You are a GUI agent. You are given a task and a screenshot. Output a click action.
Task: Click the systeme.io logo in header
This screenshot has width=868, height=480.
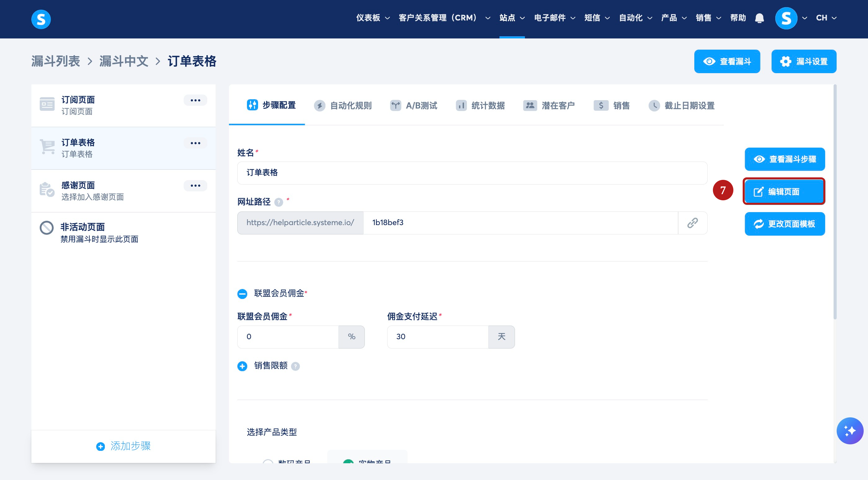(x=41, y=19)
